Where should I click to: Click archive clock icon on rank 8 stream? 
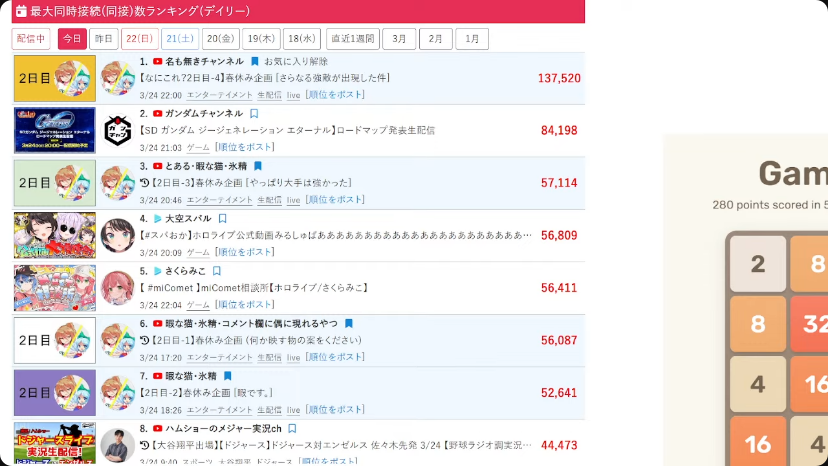coord(145,445)
